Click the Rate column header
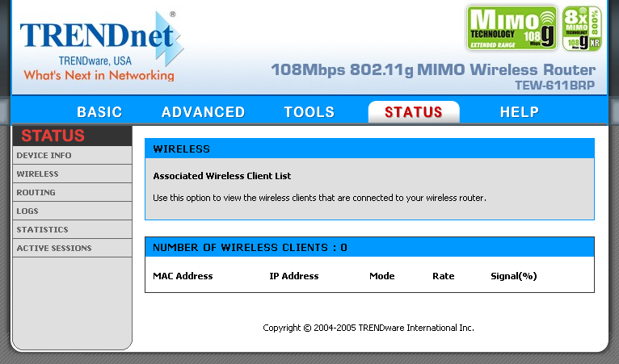 (x=444, y=276)
